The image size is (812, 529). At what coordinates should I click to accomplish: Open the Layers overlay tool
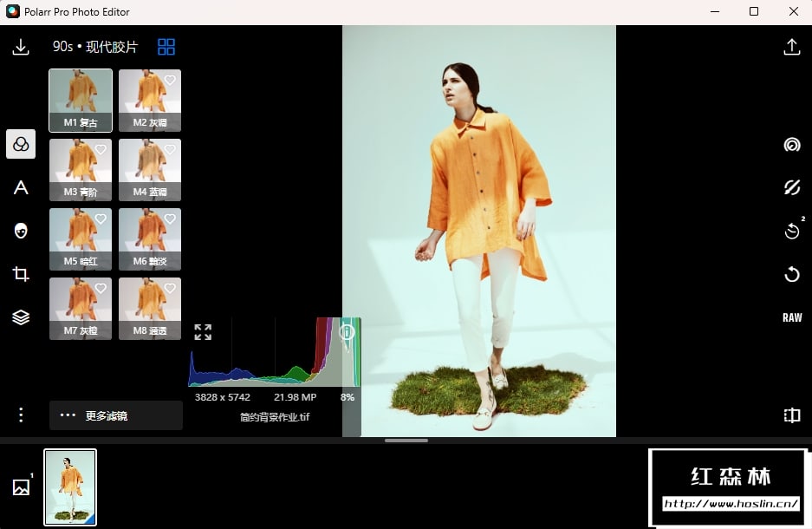click(x=21, y=317)
